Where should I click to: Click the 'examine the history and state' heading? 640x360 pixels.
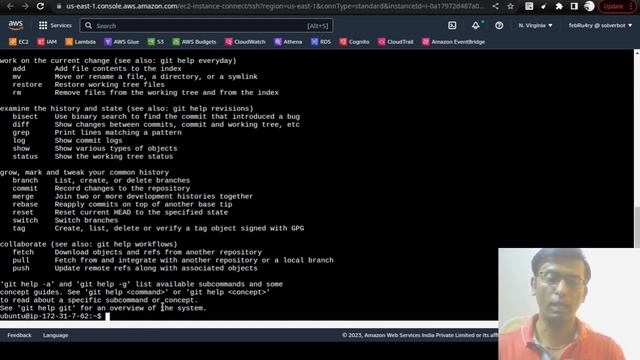(127, 108)
